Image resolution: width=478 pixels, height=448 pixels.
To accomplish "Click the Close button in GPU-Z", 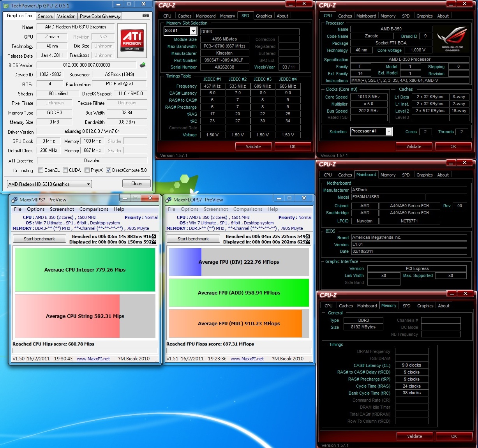I will click(136, 183).
